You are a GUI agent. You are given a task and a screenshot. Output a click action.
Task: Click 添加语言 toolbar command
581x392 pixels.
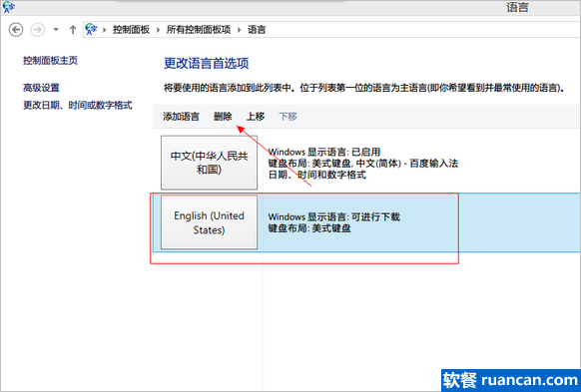click(x=181, y=117)
